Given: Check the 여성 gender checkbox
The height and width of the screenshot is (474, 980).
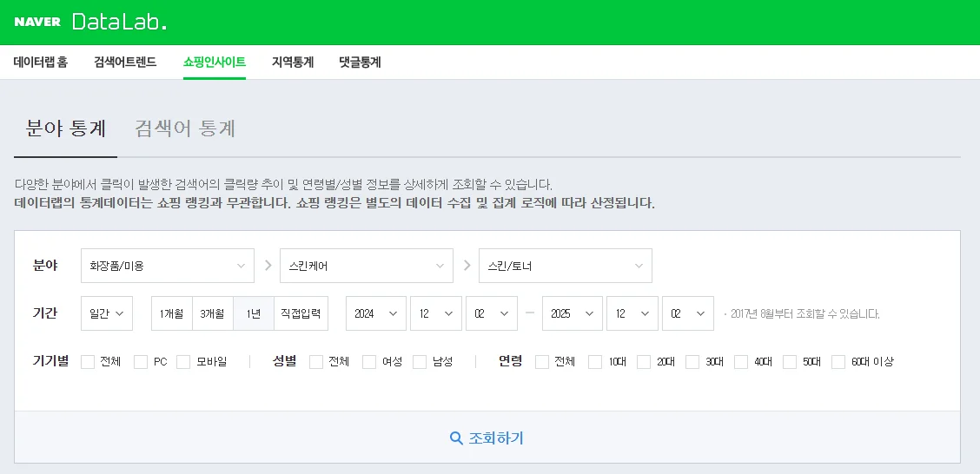Looking at the screenshot, I should pyautogui.click(x=369, y=362).
